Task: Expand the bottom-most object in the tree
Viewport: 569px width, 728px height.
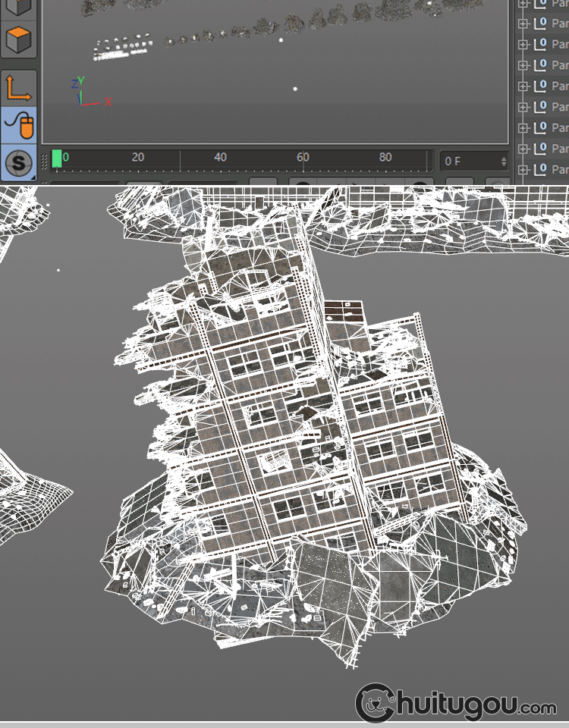Action: coord(523,169)
